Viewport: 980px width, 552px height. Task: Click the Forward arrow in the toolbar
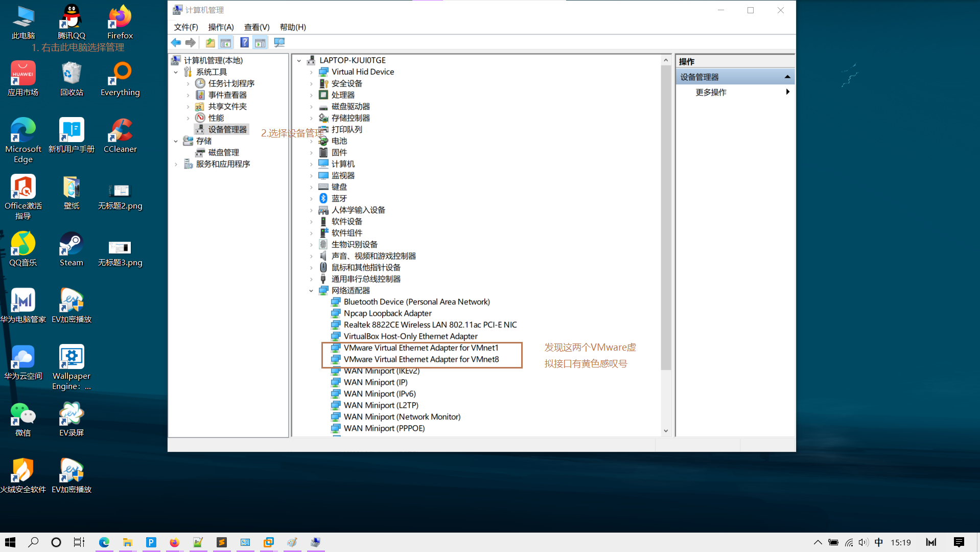191,42
